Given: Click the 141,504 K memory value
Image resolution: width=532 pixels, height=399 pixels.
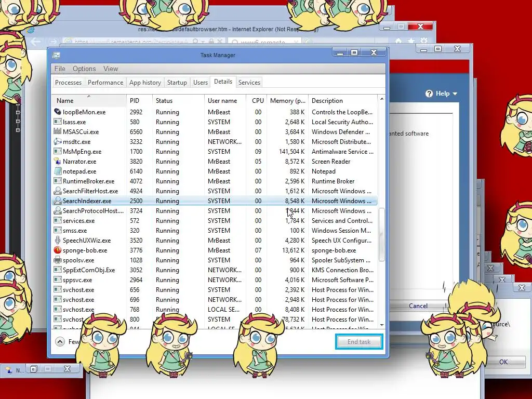Looking at the screenshot, I should [x=291, y=152].
